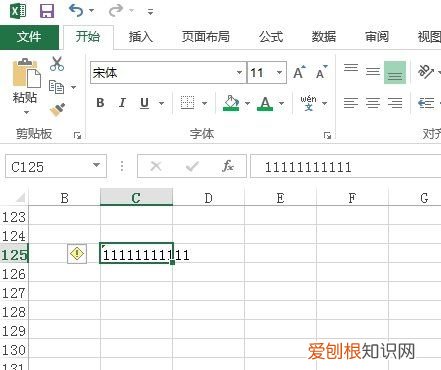
Task: Toggle Italic formatting
Action: [x=122, y=103]
